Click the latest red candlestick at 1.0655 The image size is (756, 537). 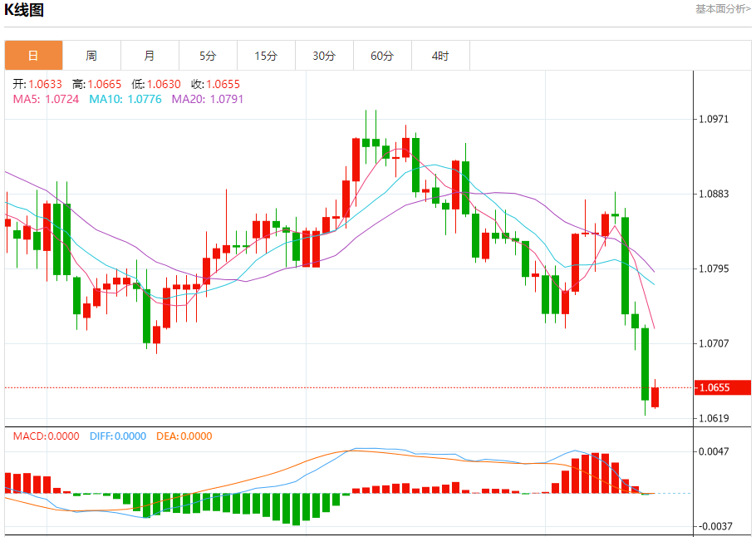click(655, 397)
